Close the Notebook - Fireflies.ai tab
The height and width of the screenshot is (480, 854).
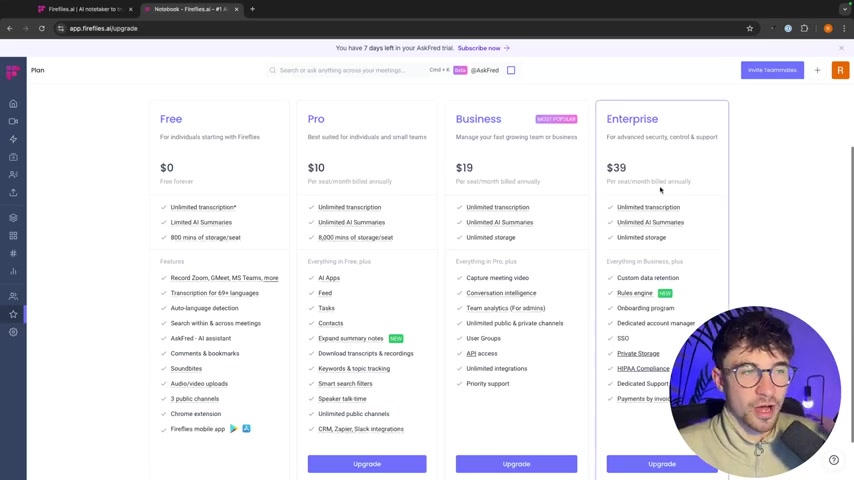(236, 9)
